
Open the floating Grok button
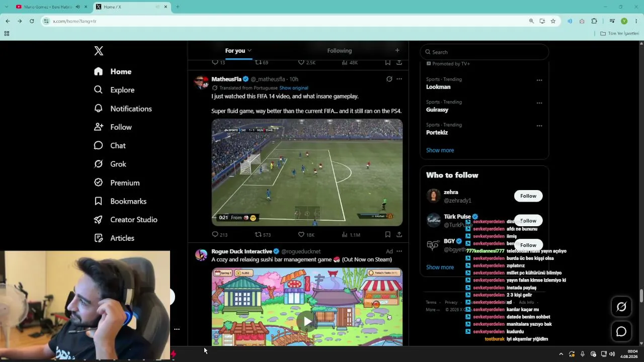(x=621, y=307)
